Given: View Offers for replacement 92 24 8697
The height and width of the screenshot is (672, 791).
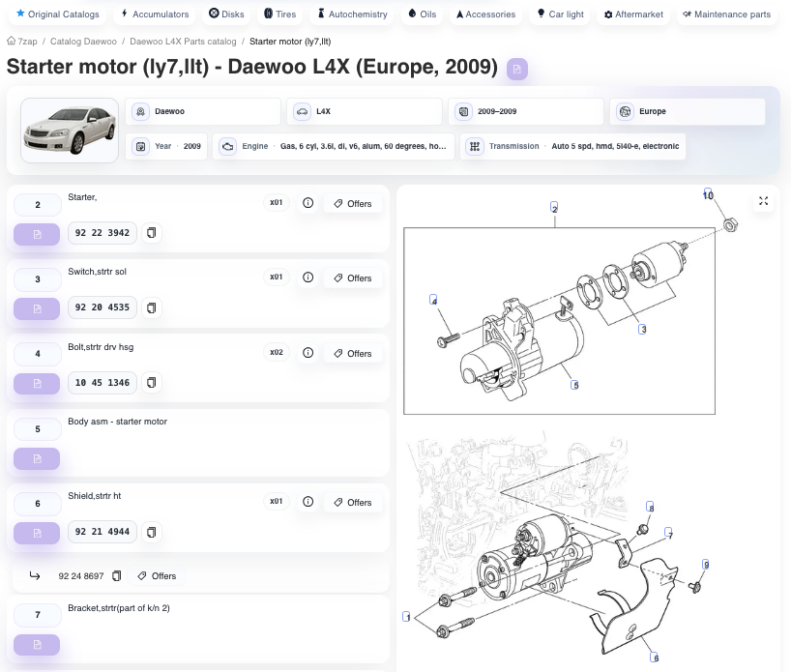Looking at the screenshot, I should tap(157, 575).
